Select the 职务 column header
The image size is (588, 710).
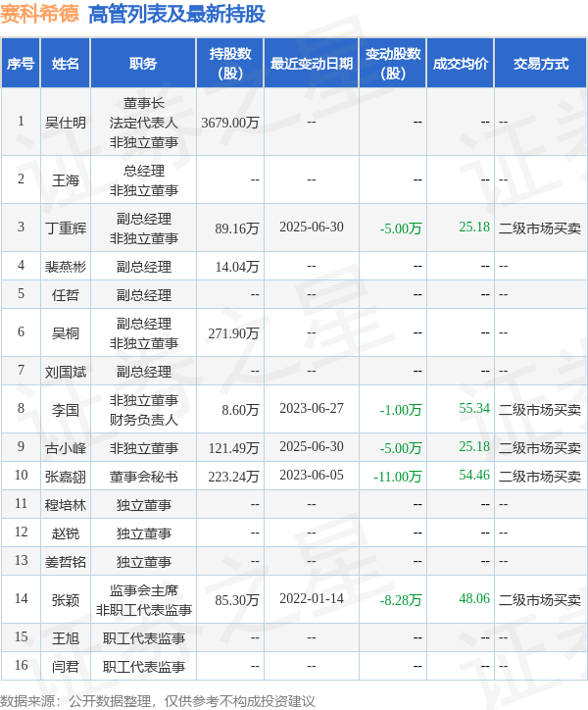click(x=143, y=64)
